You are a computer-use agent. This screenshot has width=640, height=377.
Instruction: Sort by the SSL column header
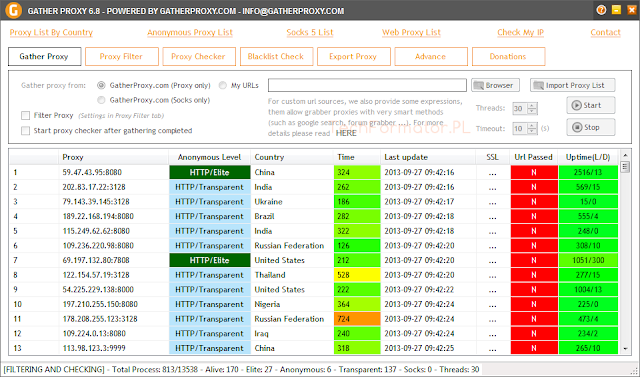coord(493,157)
